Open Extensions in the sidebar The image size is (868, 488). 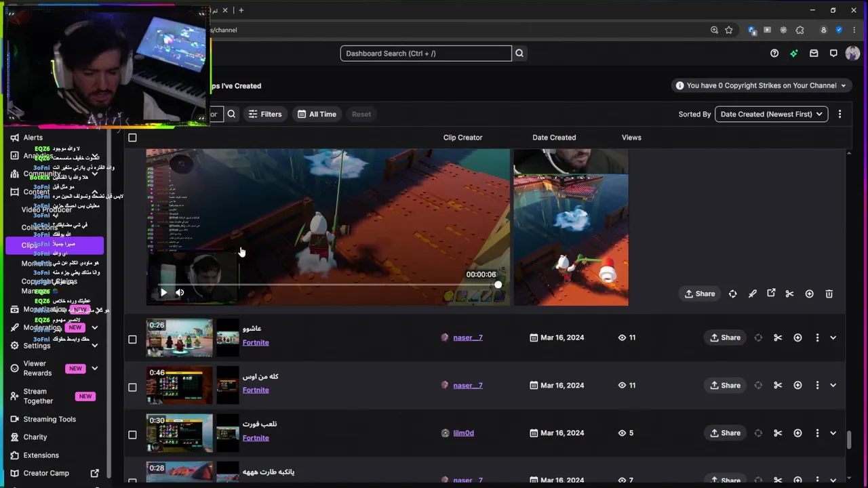point(41,455)
